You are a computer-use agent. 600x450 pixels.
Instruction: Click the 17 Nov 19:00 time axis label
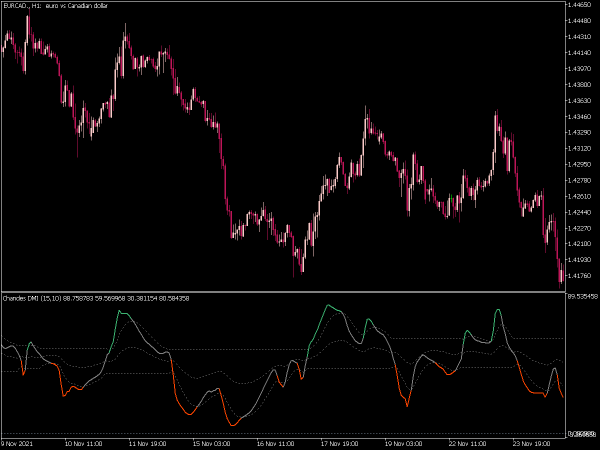tap(339, 444)
